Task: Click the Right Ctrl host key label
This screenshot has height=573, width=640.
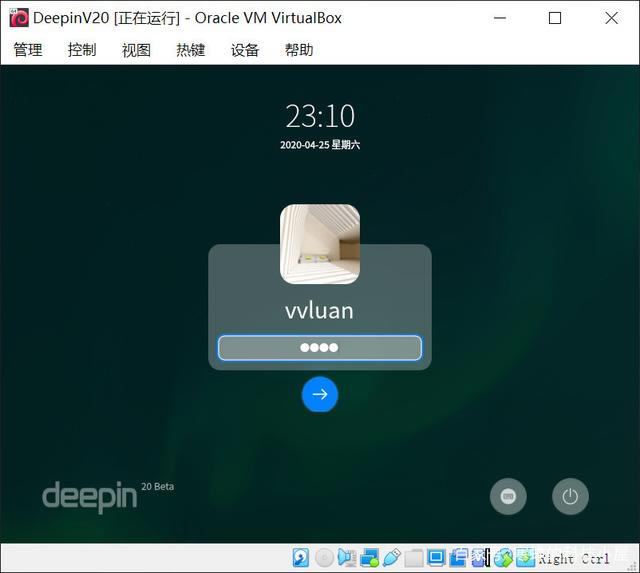Action: pos(574,558)
